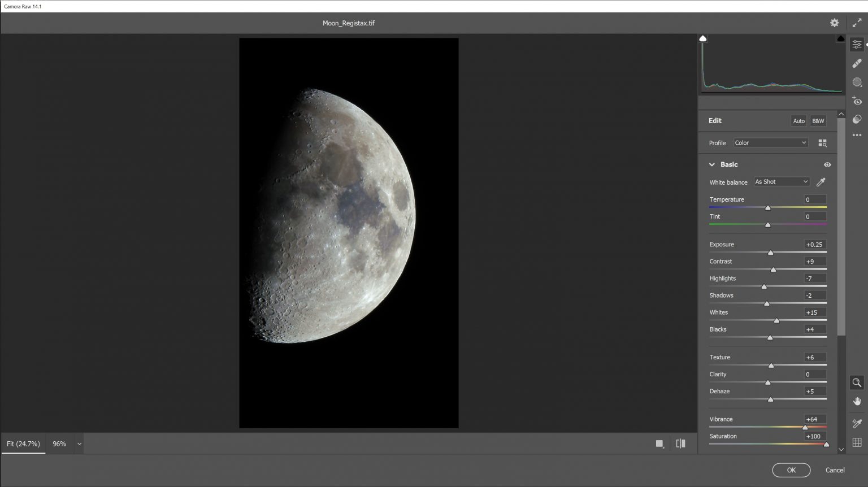Image resolution: width=868 pixels, height=487 pixels.
Task: Convert image using the B&W button
Action: [817, 120]
